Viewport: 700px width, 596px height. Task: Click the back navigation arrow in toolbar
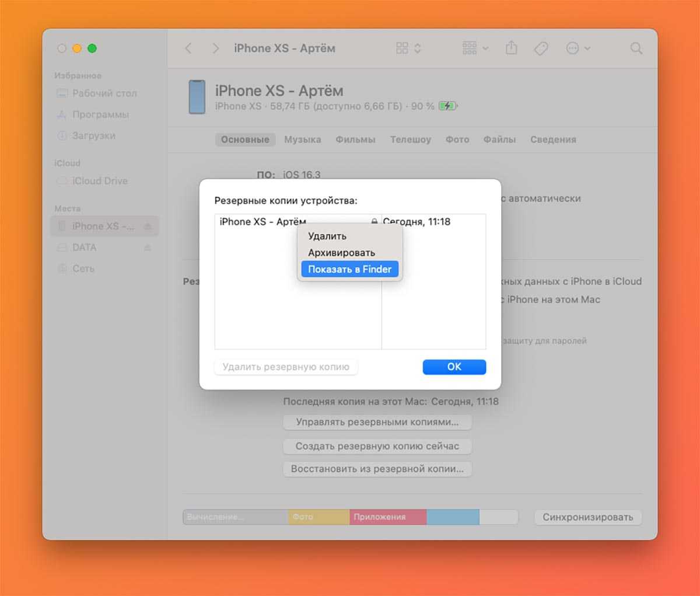tap(188, 48)
